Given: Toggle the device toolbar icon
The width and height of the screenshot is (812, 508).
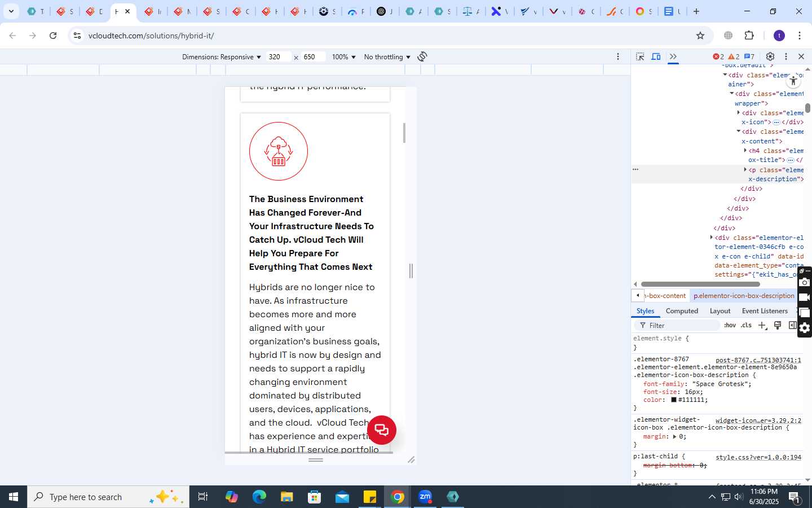Looking at the screenshot, I should [x=656, y=56].
